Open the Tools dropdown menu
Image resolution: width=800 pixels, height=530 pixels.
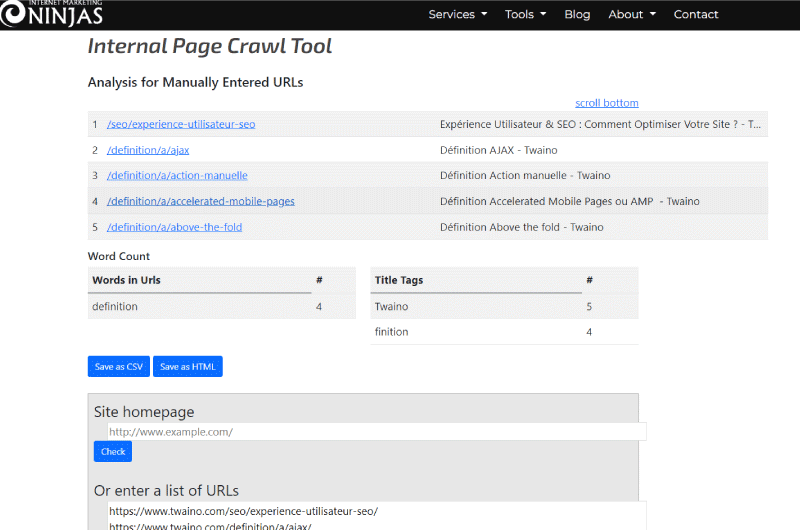(x=526, y=14)
